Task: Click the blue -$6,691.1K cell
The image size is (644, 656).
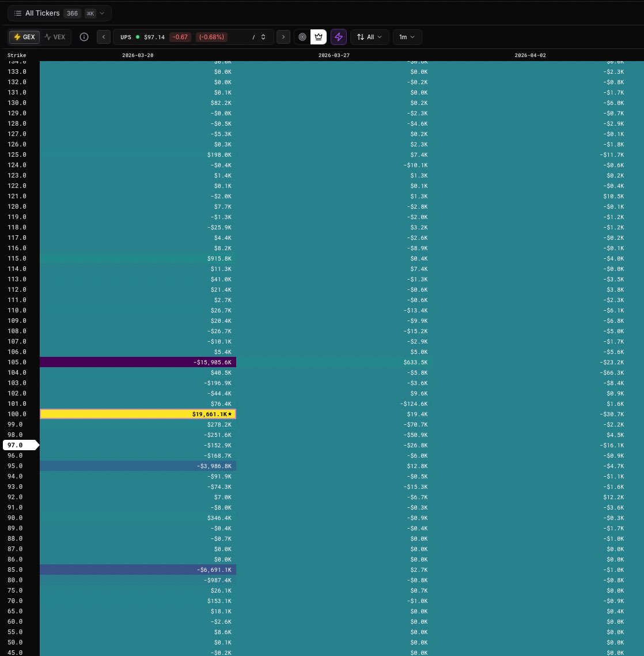Action: 138,570
